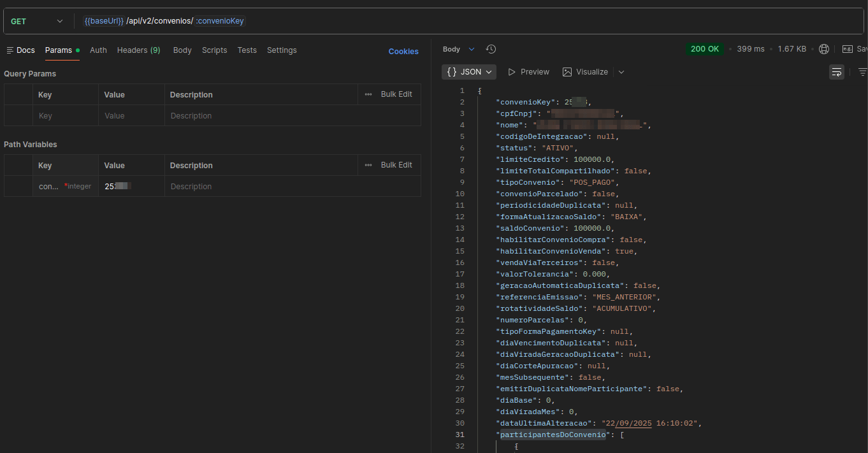Open the Headers (9) tab

pos(138,50)
